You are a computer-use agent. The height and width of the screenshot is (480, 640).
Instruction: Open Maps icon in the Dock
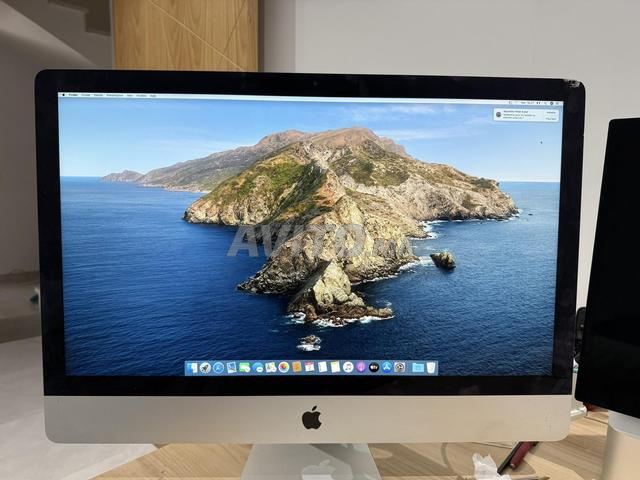pyautogui.click(x=271, y=367)
